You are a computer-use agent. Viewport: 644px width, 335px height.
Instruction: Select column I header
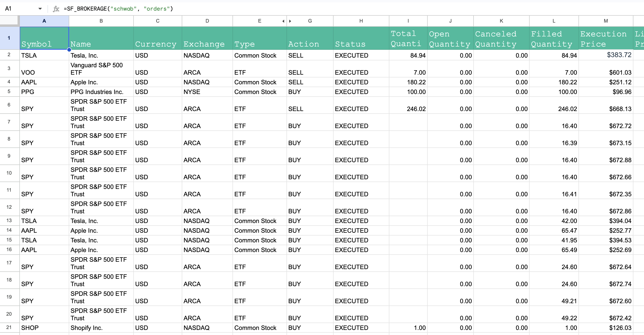408,21
